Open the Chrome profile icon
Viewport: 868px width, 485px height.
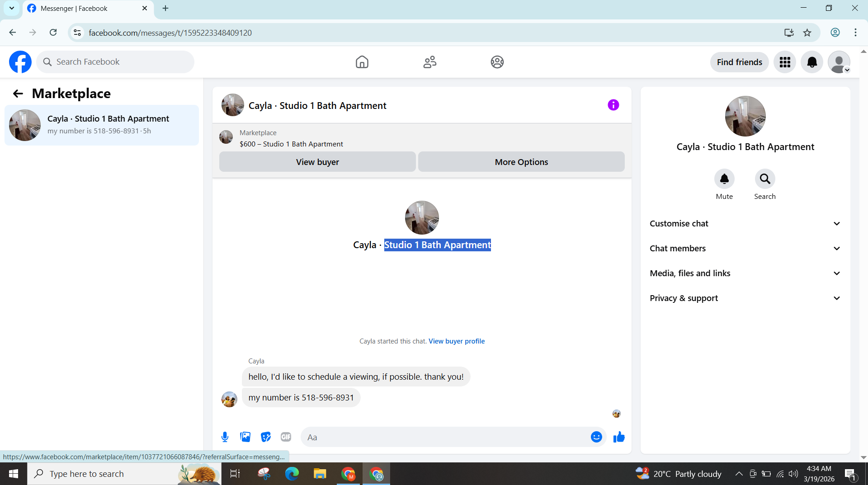point(835,33)
